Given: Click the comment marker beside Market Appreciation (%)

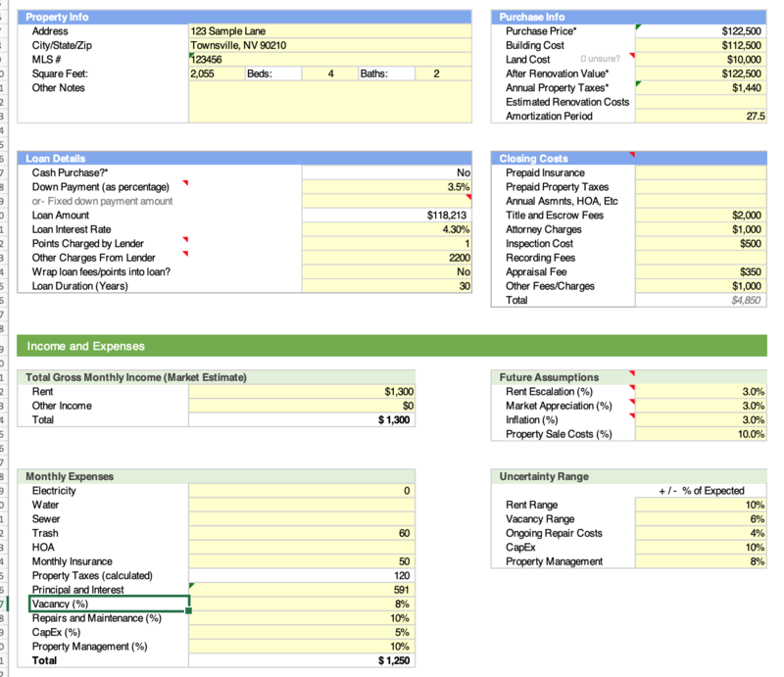Looking at the screenshot, I should pyautogui.click(x=632, y=402).
